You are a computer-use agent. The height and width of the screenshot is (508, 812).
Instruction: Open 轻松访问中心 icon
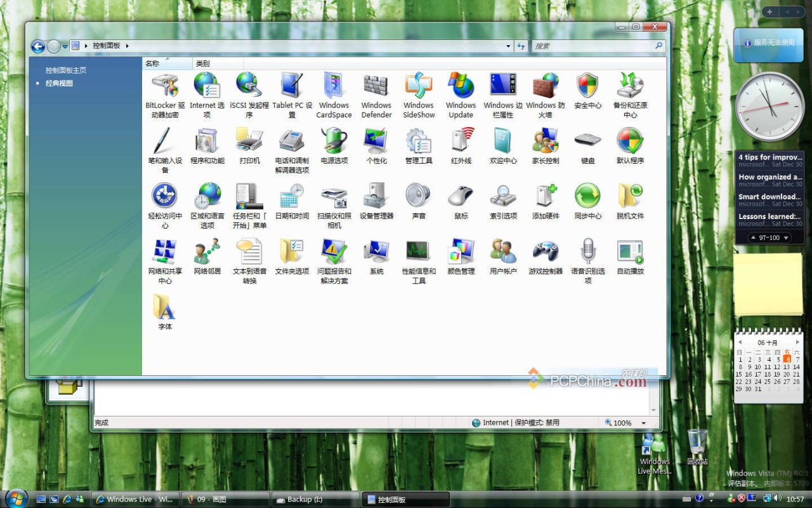[165, 196]
